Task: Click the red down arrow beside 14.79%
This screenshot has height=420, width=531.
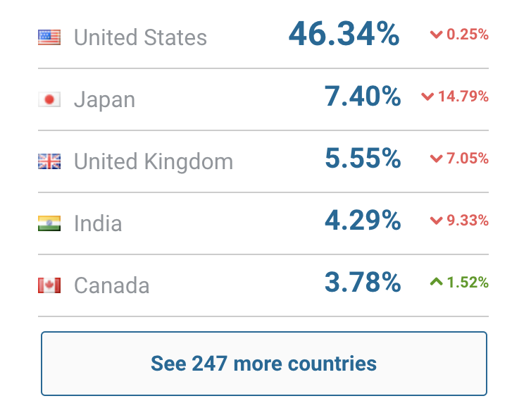Action: pyautogui.click(x=427, y=97)
